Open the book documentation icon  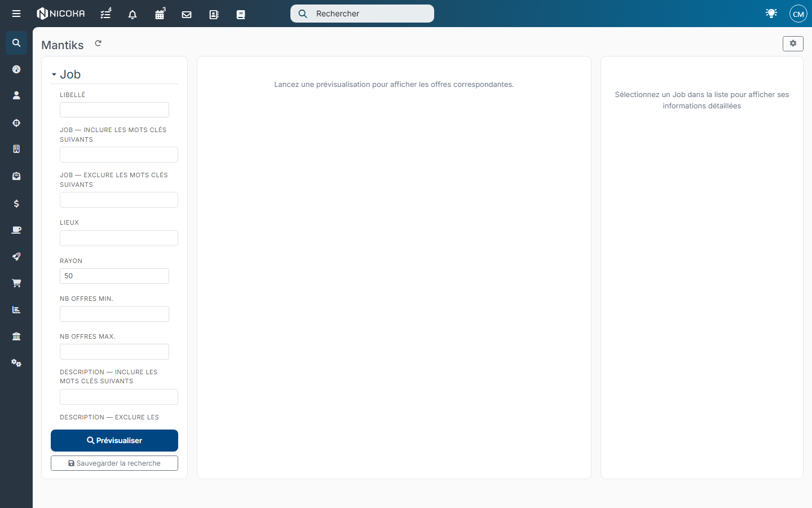(x=241, y=15)
